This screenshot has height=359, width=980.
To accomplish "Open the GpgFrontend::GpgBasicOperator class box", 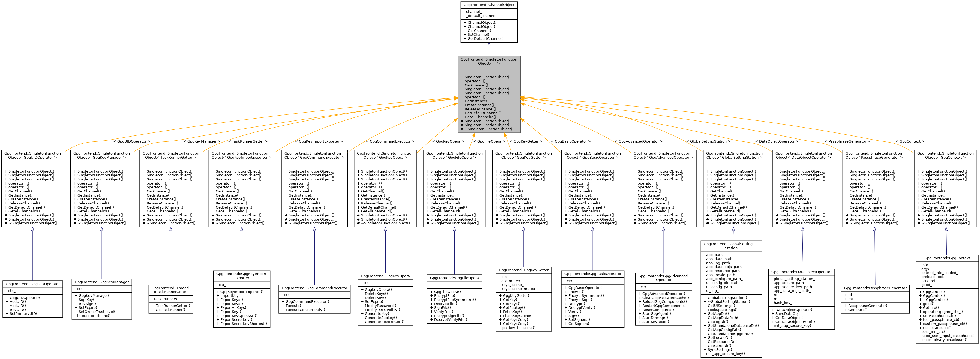I will tap(593, 299).
